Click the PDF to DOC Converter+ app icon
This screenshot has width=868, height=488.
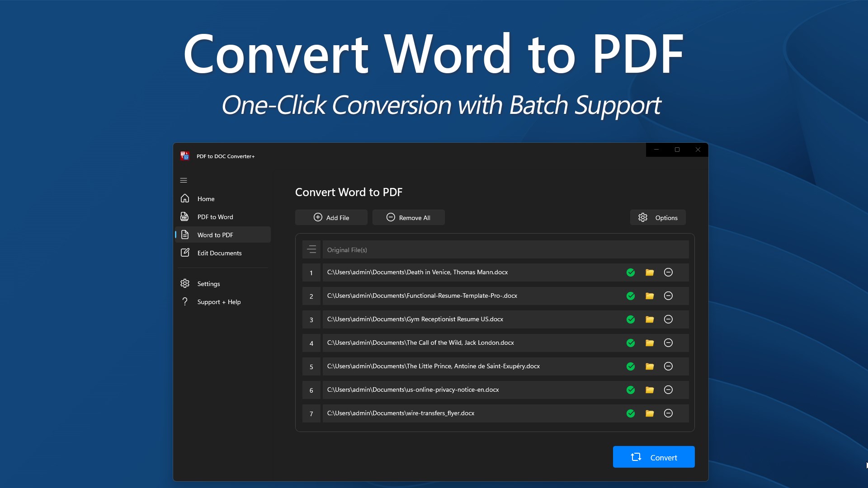coord(185,156)
